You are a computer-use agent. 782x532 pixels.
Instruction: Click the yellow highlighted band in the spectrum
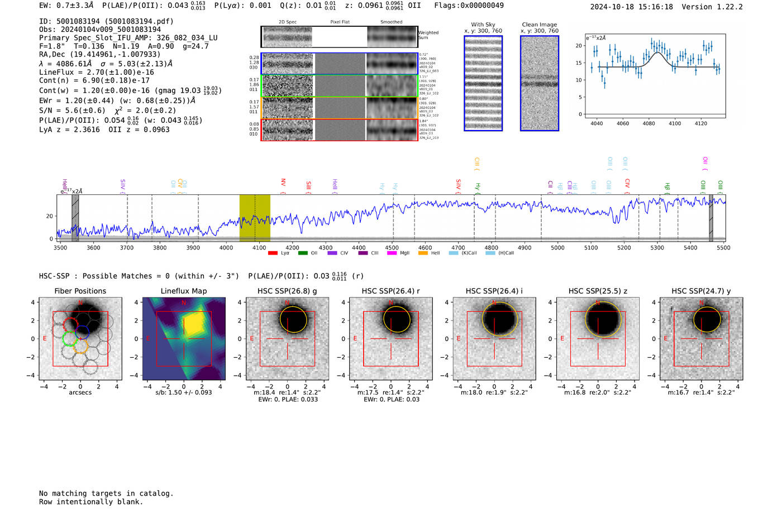(255, 218)
